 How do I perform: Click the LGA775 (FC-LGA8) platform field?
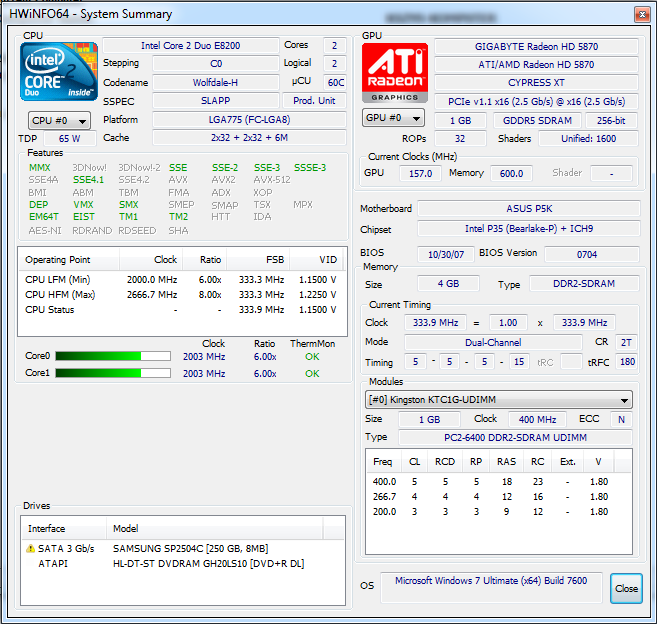click(x=249, y=120)
